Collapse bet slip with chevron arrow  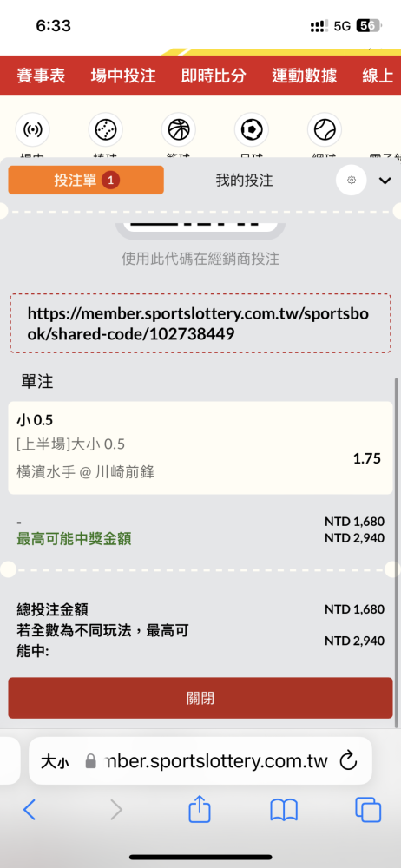tap(385, 181)
